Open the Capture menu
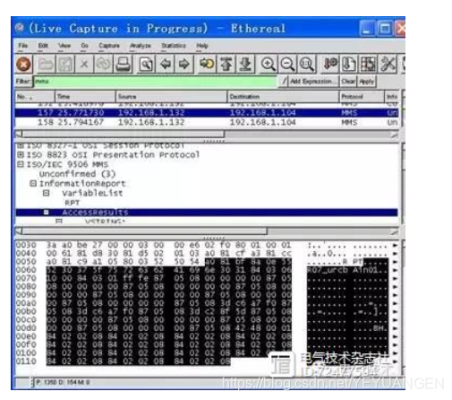The height and width of the screenshot is (400, 452). 109,46
